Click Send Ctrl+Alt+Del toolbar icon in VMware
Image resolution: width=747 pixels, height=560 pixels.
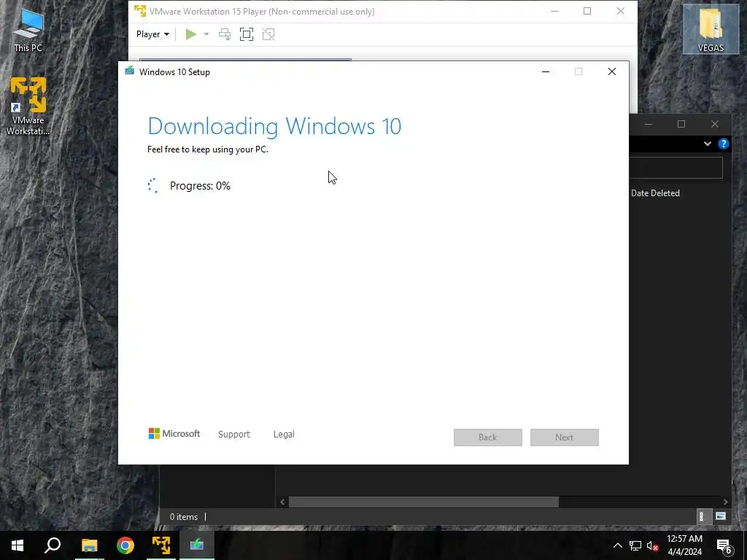click(225, 34)
